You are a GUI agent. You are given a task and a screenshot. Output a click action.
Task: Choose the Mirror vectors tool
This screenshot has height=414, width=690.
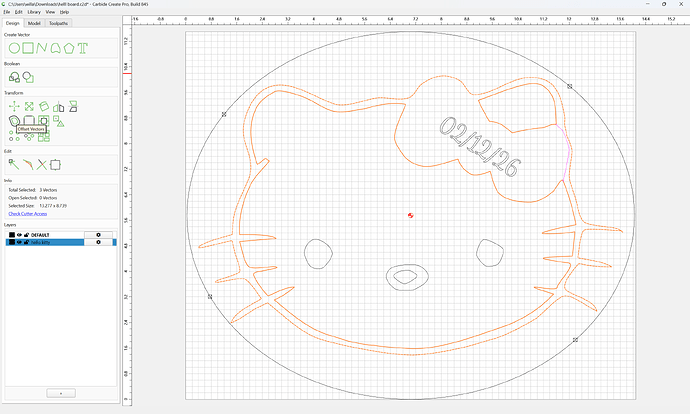point(59,106)
